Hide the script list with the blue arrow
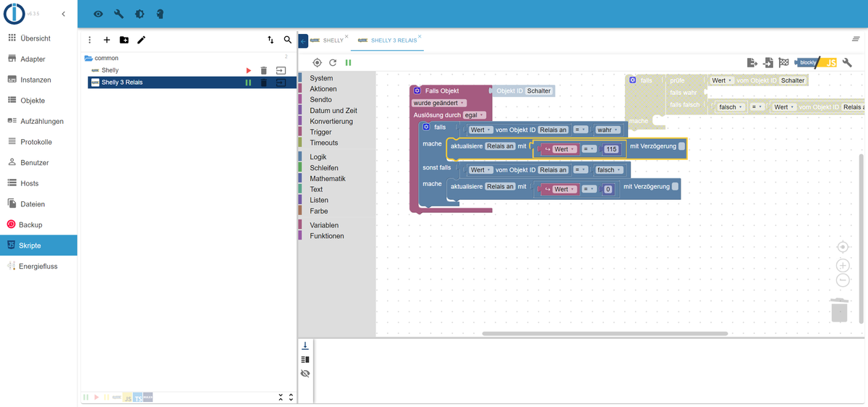The image size is (868, 407). [x=303, y=42]
